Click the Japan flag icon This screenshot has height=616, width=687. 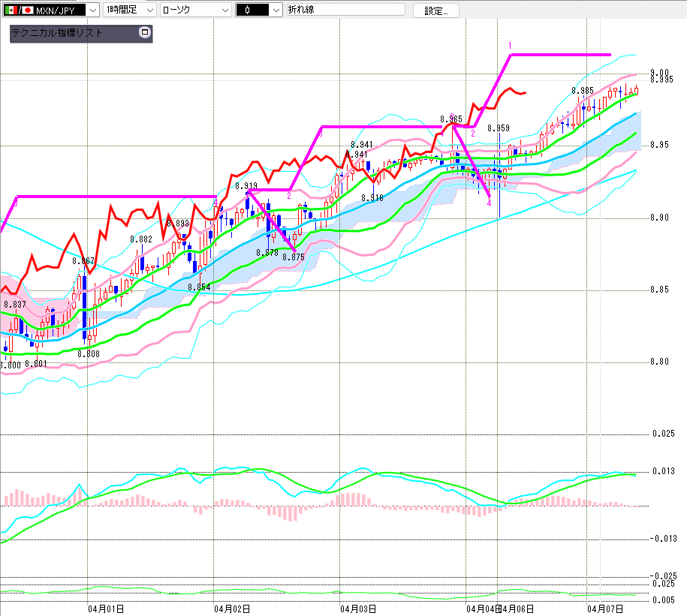click(28, 10)
